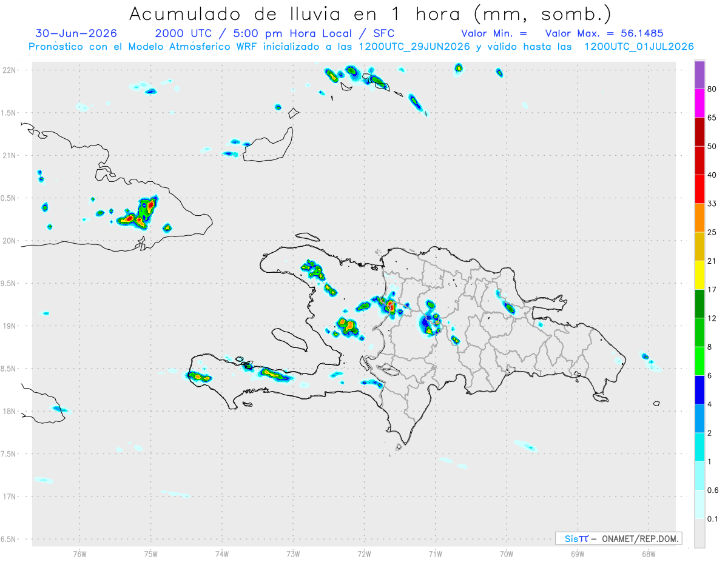Click the purple swatch above 80 in the legend

click(699, 75)
